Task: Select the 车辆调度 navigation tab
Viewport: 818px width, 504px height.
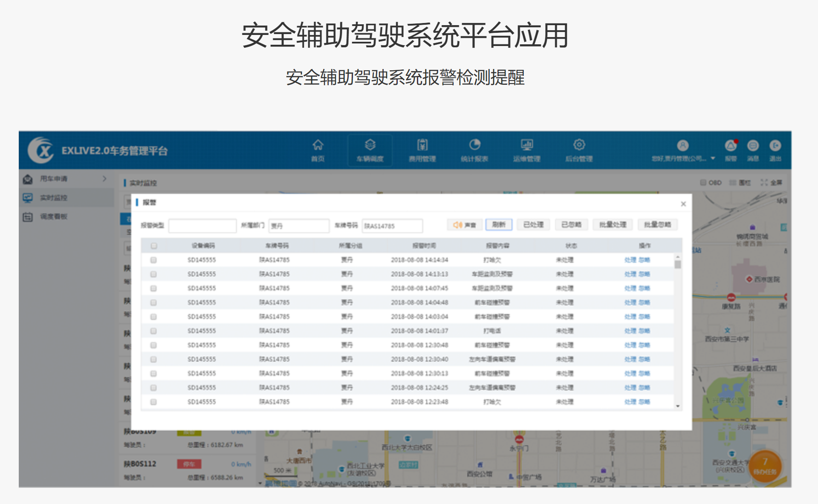Action: click(x=370, y=150)
